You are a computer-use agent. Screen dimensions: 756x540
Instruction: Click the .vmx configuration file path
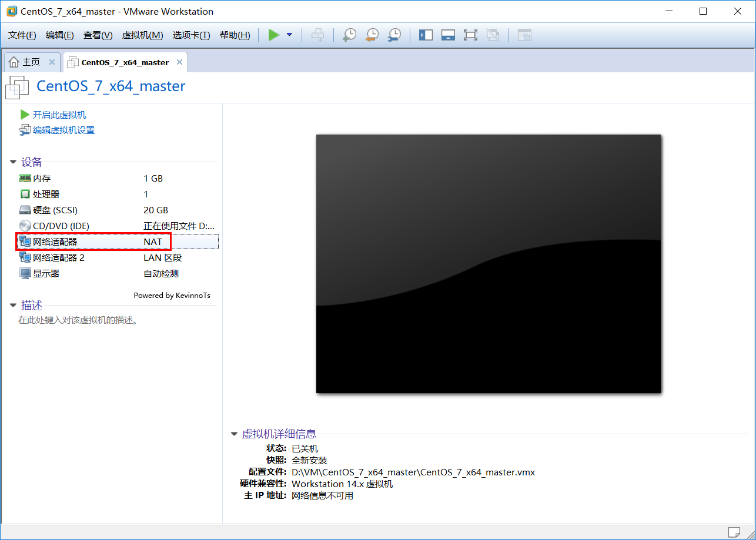[x=413, y=472]
